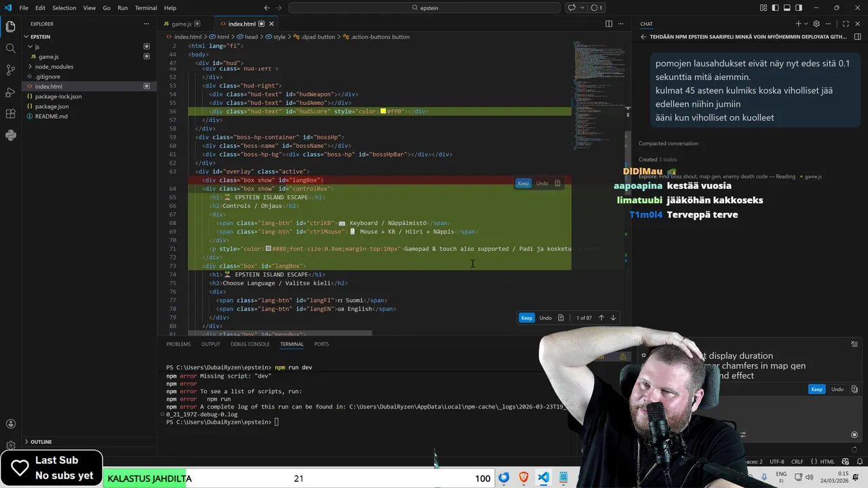Screen dimensions: 868x488
Task: Click the #ff0 color swatch on line 56
Action: 383,111
